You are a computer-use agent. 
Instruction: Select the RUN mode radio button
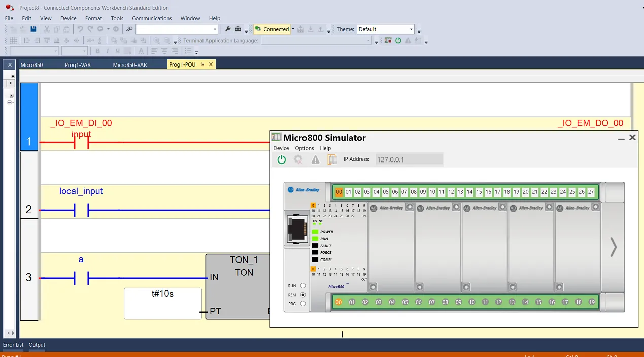click(302, 285)
